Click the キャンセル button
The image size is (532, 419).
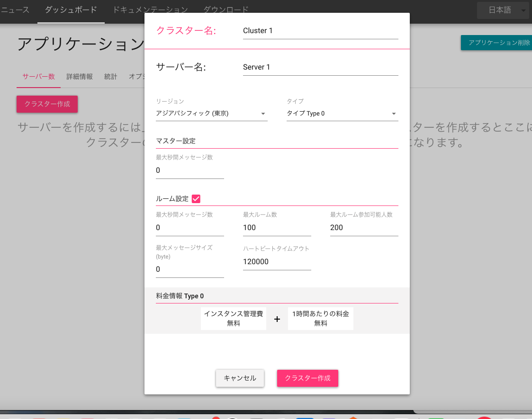[240, 378]
